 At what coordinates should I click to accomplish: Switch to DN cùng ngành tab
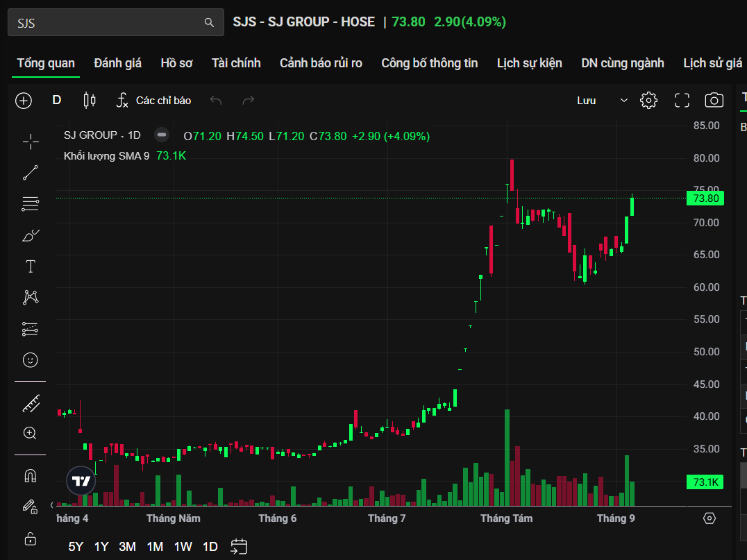pyautogui.click(x=623, y=63)
